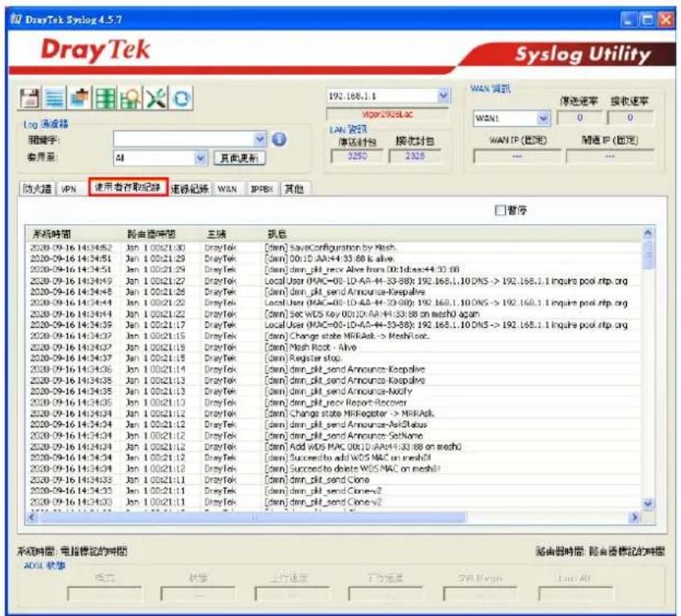Select the 'Mesh Root - Alive' log row
Viewport: 681px width, 616px height.
coord(333,348)
